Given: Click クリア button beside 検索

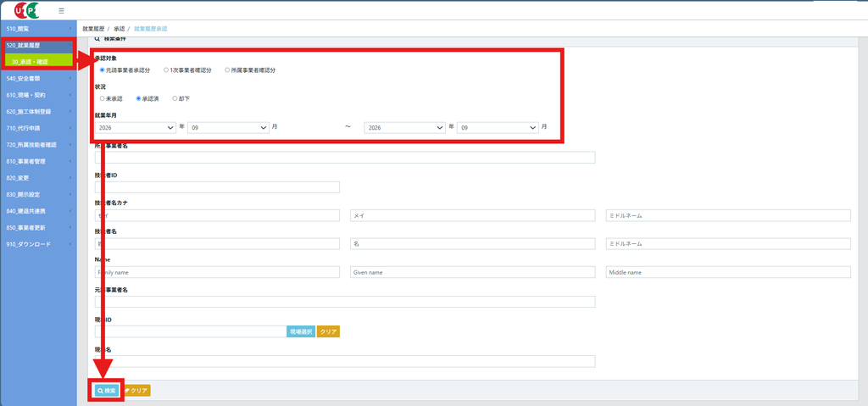Looking at the screenshot, I should [x=136, y=391].
